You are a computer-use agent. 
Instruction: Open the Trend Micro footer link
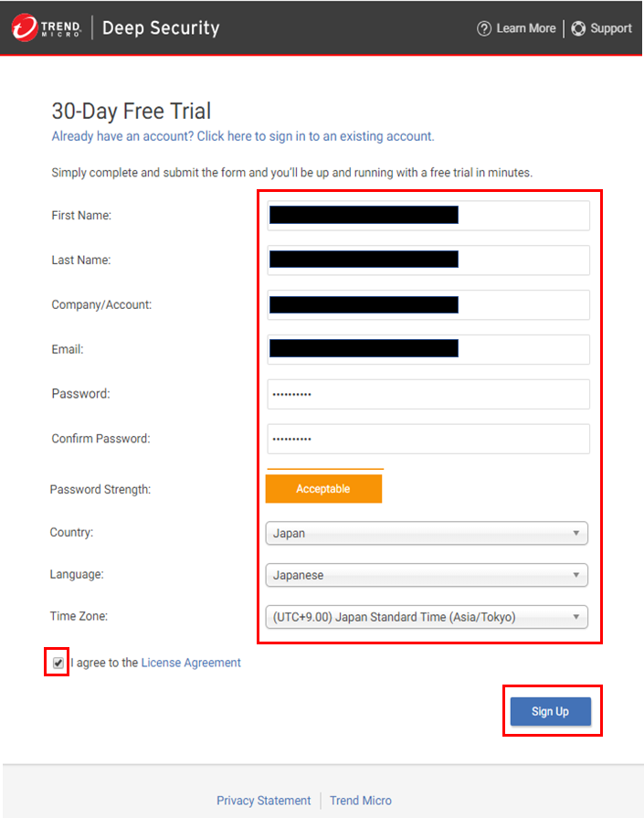[x=361, y=801]
